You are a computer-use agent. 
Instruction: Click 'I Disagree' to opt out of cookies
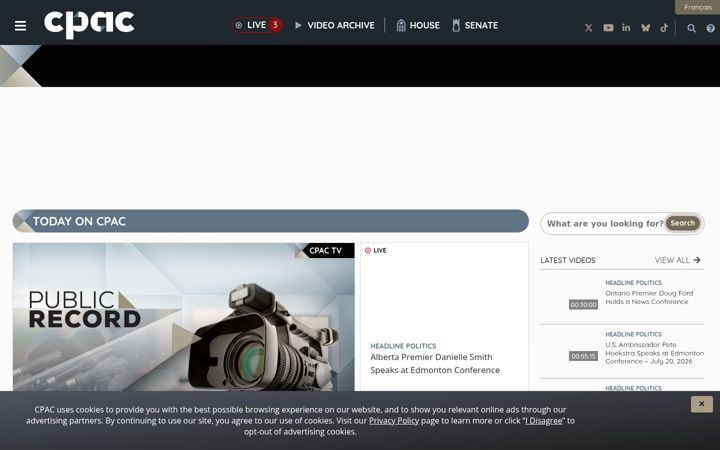[x=543, y=421]
